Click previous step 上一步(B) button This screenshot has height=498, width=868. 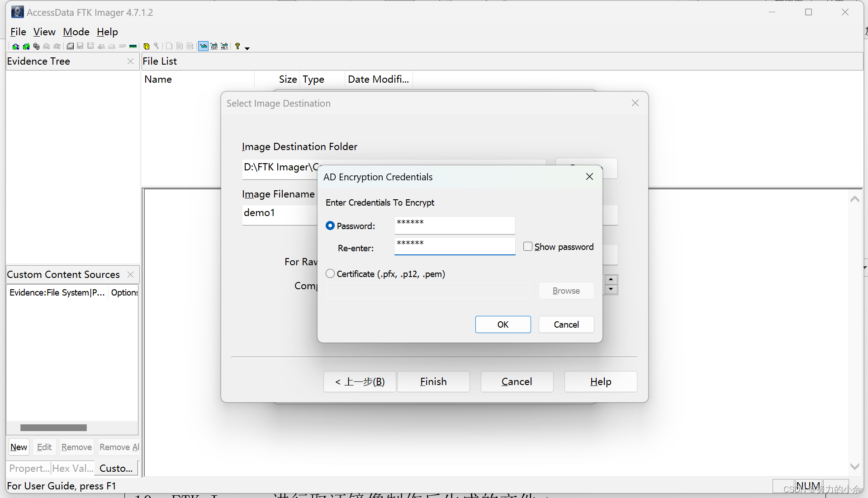coord(360,381)
